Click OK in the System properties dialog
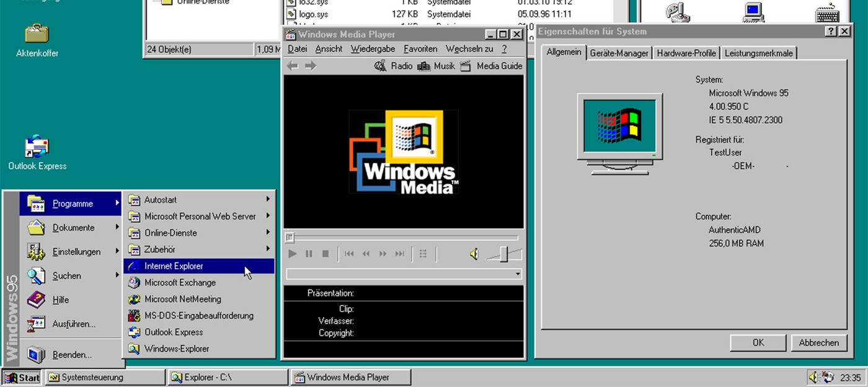 click(758, 342)
